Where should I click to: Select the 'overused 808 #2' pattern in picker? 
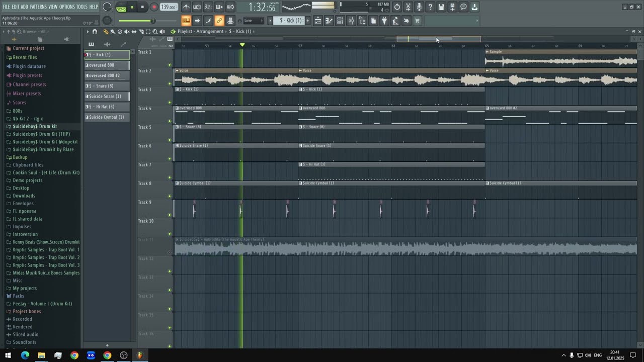click(107, 75)
